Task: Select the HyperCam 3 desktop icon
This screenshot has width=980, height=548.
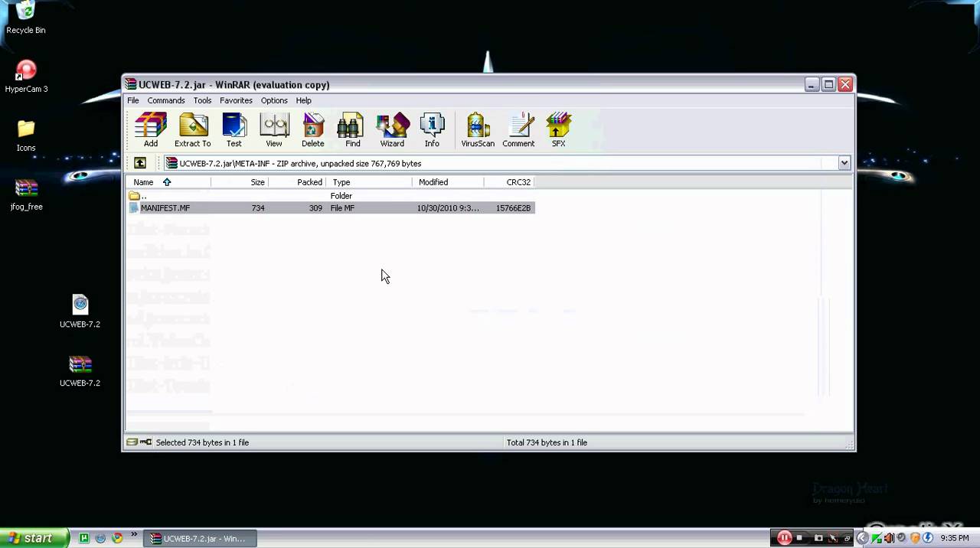Action: [26, 77]
